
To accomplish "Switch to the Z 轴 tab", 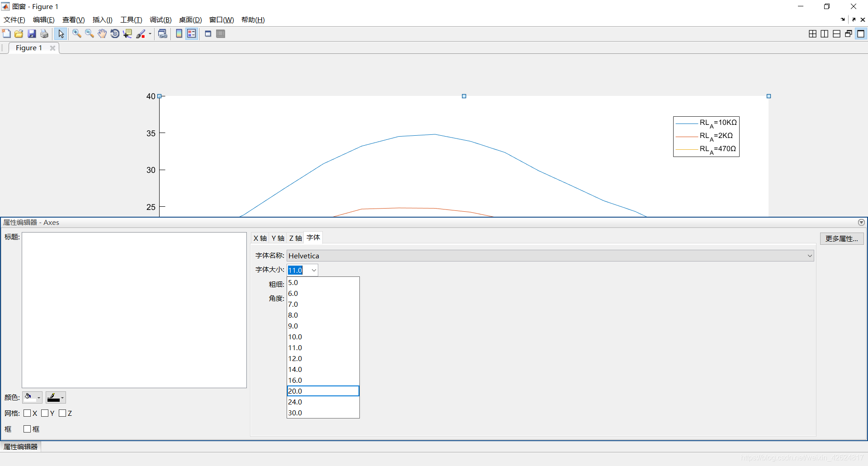I will click(296, 238).
